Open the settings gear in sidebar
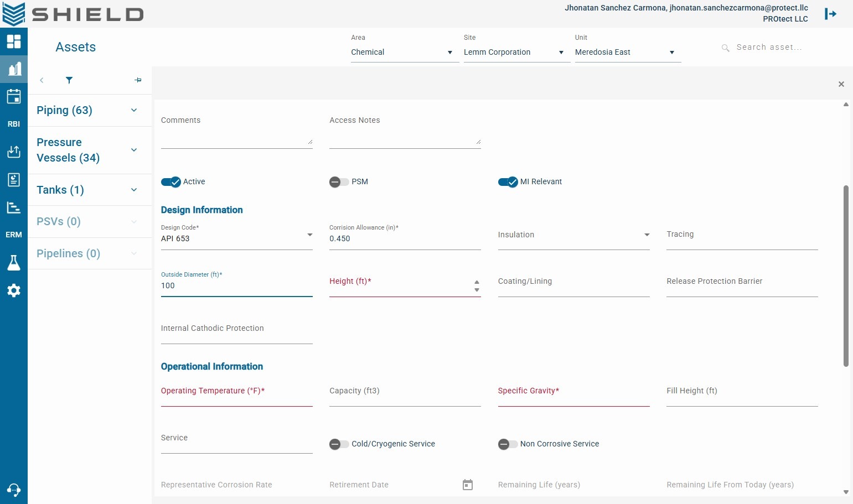Image resolution: width=853 pixels, height=504 pixels. click(14, 290)
